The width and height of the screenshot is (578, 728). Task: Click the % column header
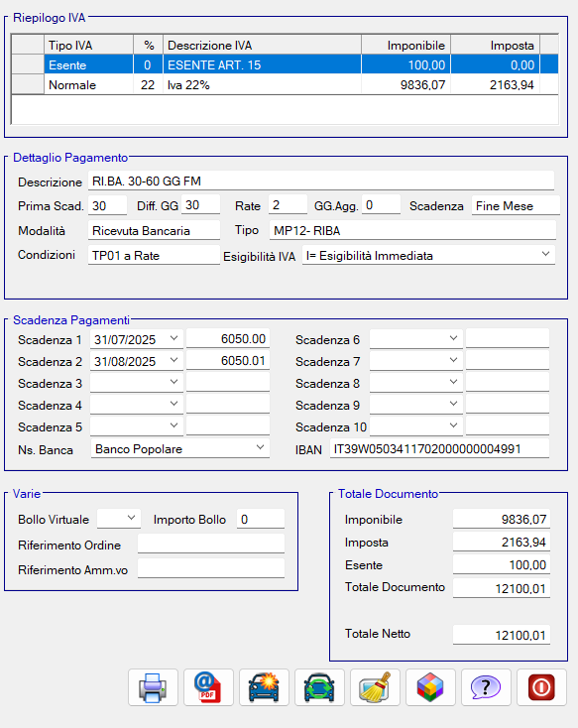(x=148, y=45)
